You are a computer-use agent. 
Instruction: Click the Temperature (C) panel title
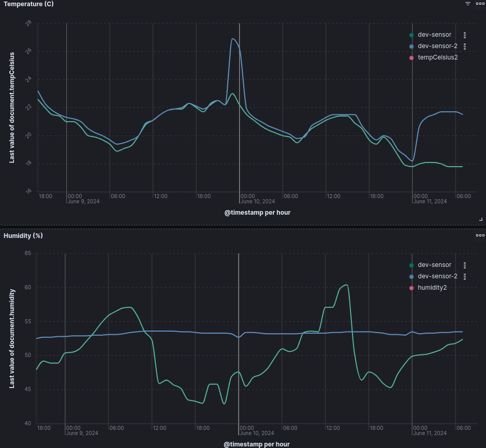click(28, 4)
